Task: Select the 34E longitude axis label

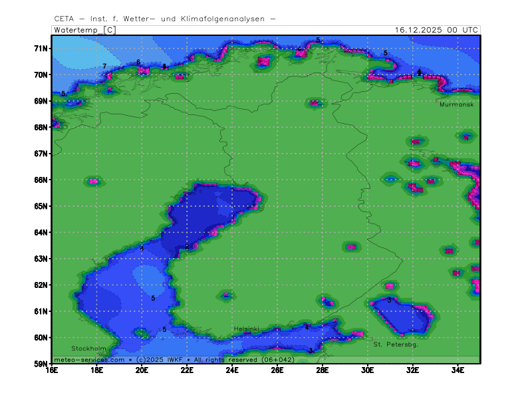Action: pos(458,370)
